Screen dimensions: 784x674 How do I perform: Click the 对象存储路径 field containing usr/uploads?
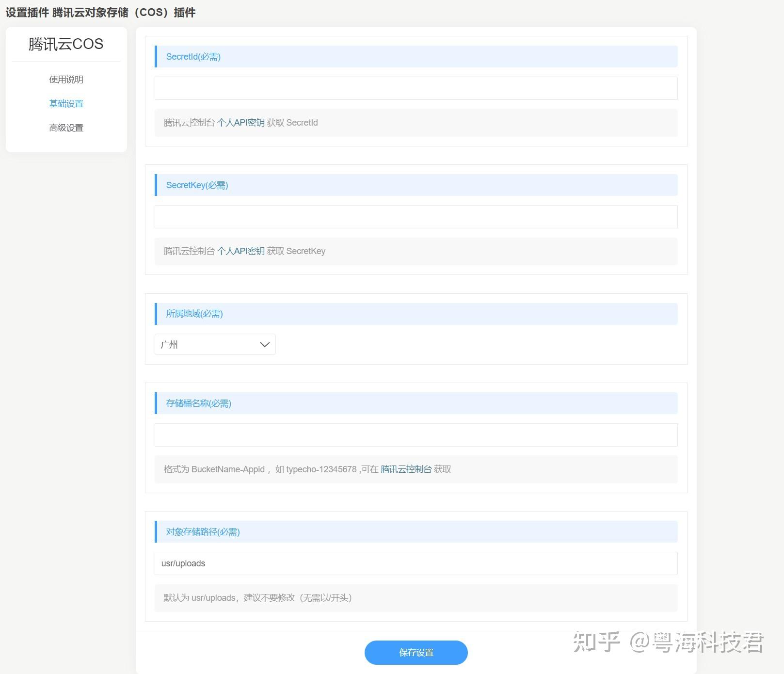[416, 563]
